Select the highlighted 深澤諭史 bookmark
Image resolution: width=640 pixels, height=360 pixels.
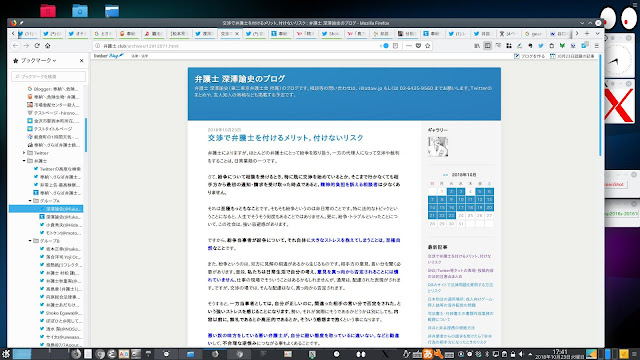pyautogui.click(x=46, y=209)
